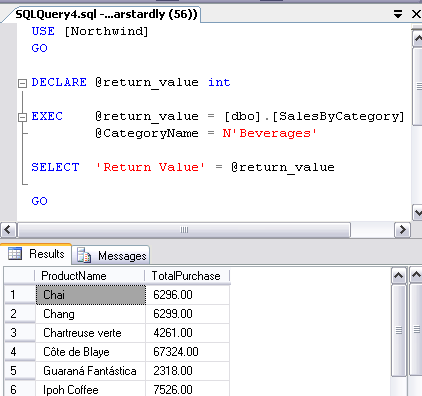422x396 pixels.
Task: Click the @CategoryName parameter text
Action: click(147, 134)
